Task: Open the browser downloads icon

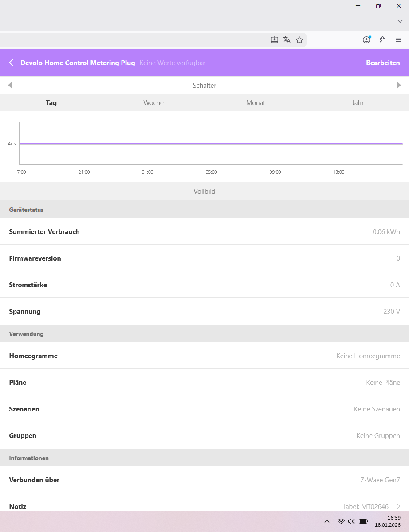Action: pos(275,40)
